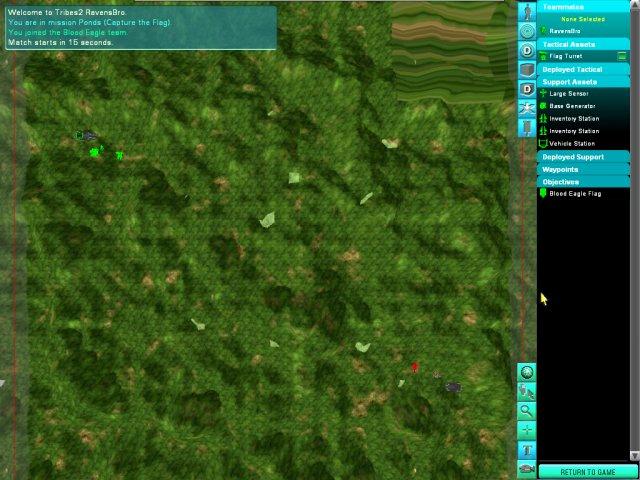
Task: Click the red enemy flag marker on map
Action: coord(415,368)
